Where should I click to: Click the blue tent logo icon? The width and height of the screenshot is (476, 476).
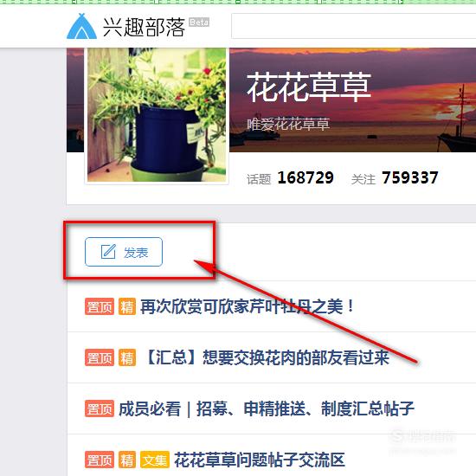81,27
